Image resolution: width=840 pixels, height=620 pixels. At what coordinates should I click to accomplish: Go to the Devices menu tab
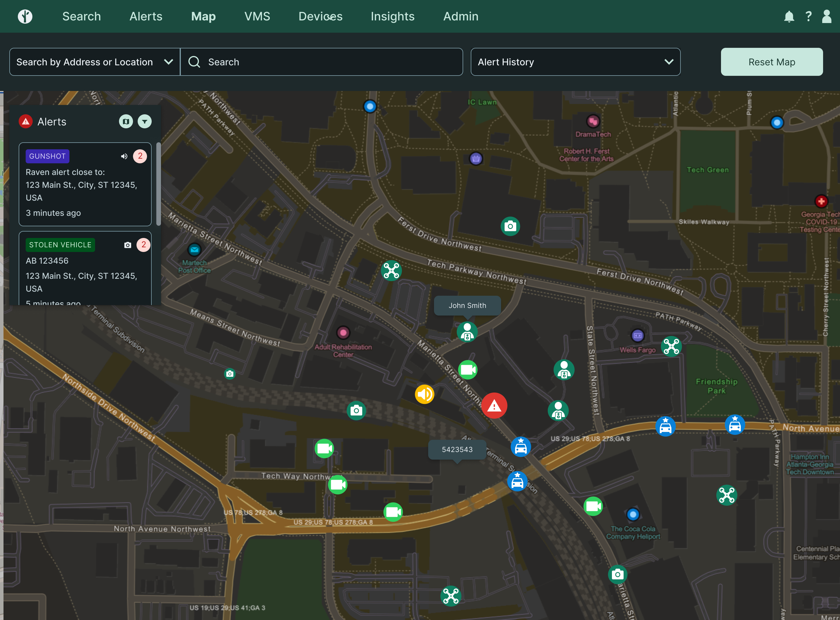[x=320, y=17]
